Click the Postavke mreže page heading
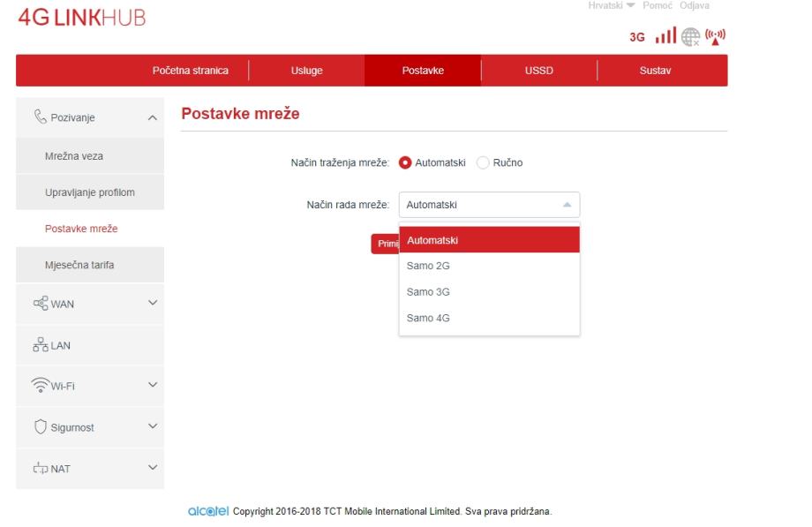The image size is (812, 527). [240, 114]
